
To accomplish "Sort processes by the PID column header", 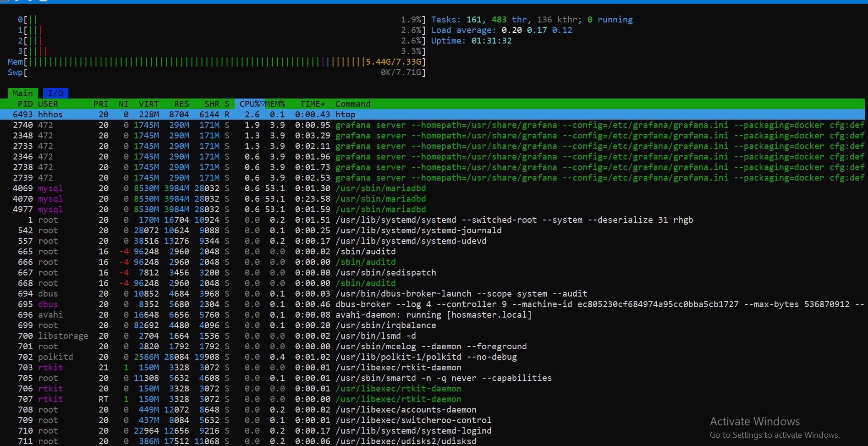I will pos(25,104).
